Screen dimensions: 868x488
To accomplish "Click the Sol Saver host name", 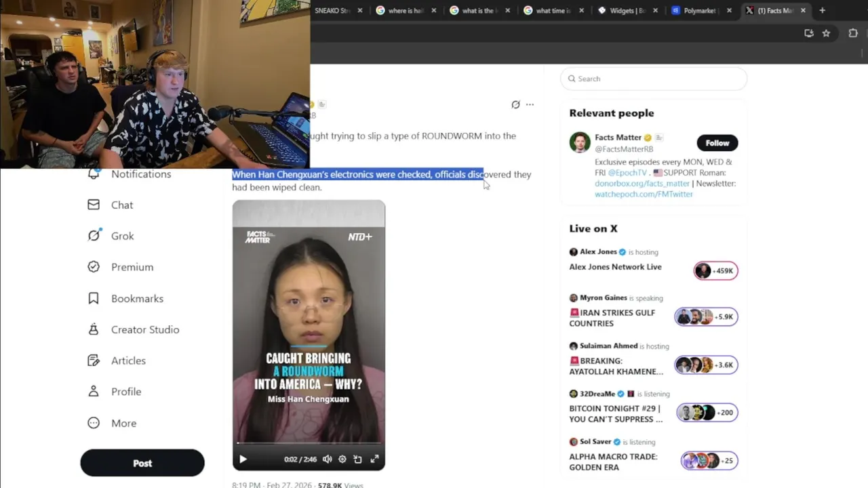I will click(x=595, y=442).
